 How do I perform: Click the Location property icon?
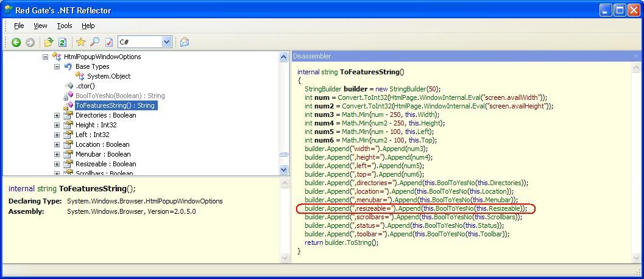click(x=69, y=144)
